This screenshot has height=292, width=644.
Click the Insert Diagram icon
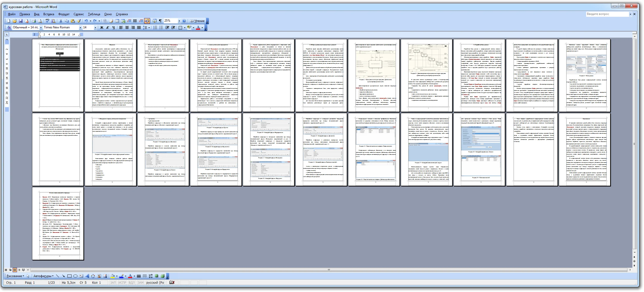(x=93, y=276)
